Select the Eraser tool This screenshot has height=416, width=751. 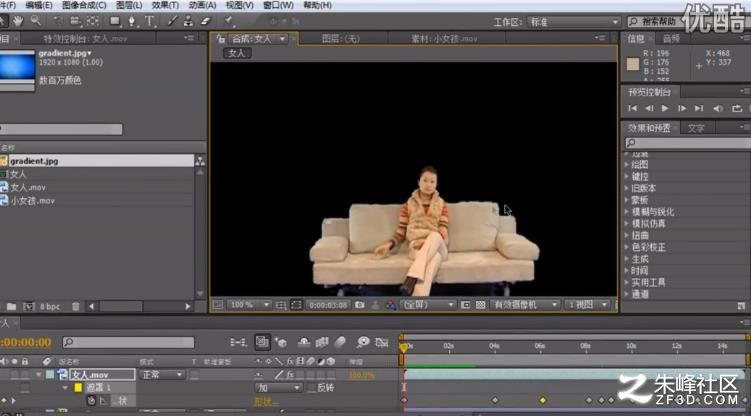(206, 21)
